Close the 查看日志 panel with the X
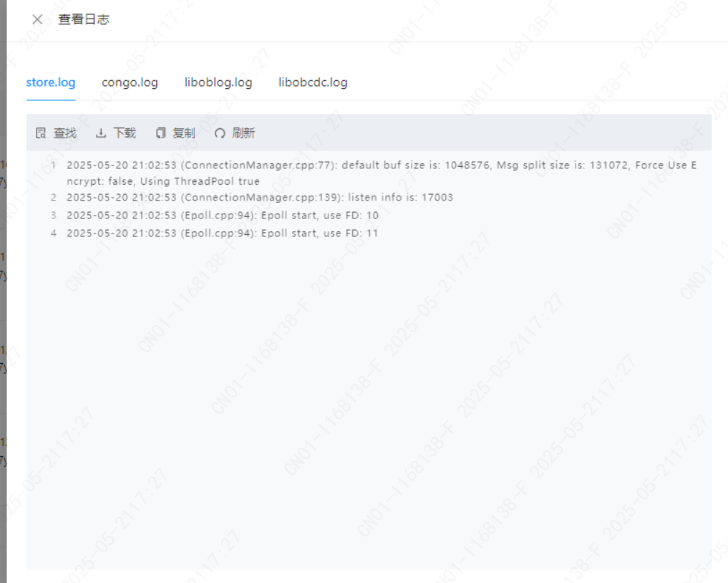728x583 pixels. point(37,19)
